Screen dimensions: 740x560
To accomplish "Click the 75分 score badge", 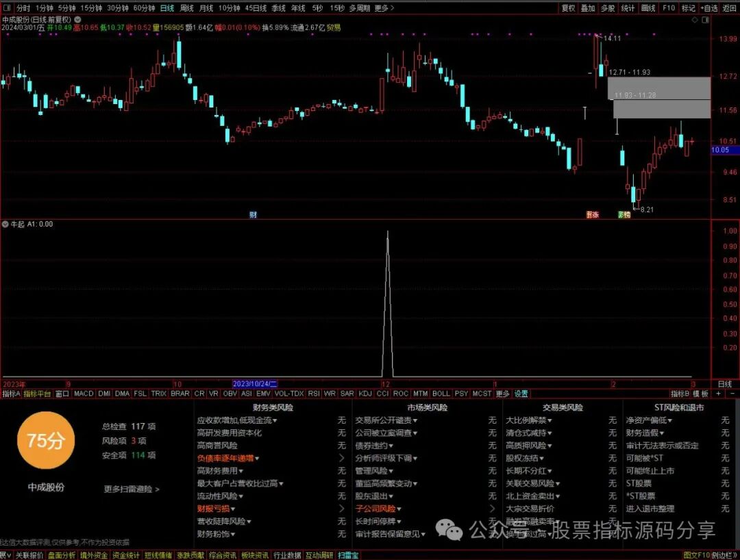I will coord(46,440).
